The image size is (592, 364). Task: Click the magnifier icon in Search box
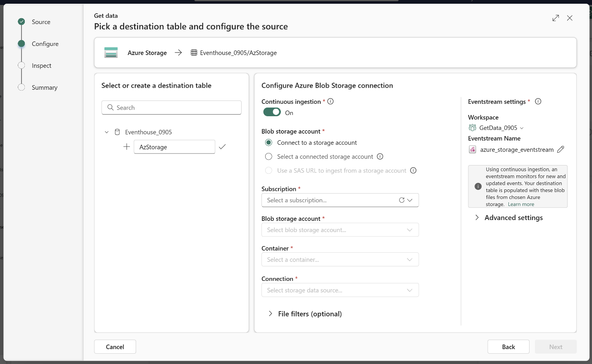click(110, 108)
